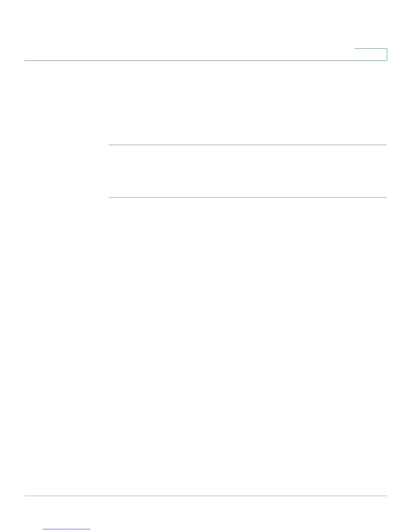Click the right border of header chapter box
This screenshot has height=532, width=411.
click(387, 54)
